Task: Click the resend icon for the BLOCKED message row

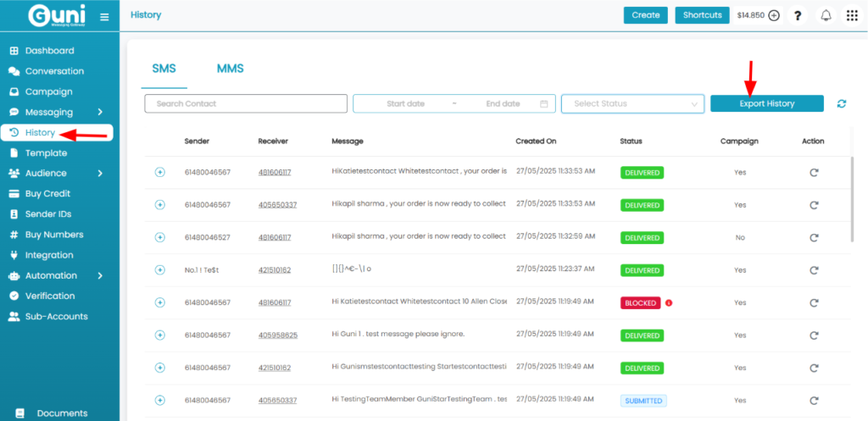Action: [x=813, y=303]
